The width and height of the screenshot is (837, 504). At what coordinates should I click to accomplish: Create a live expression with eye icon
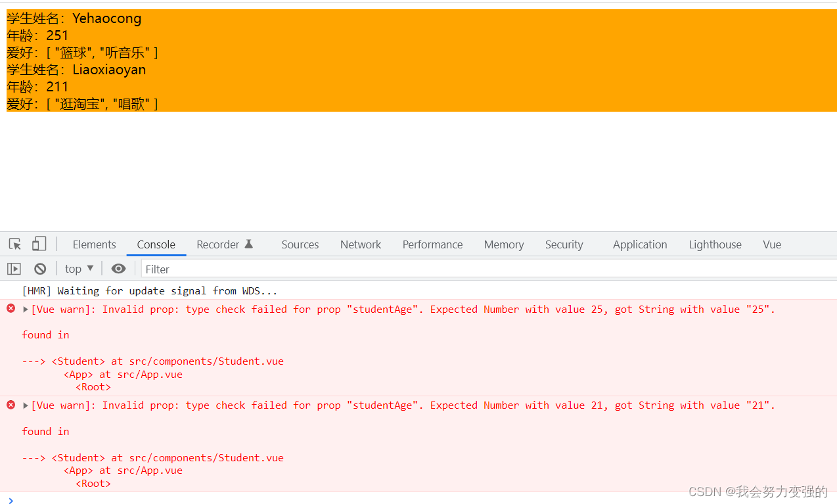tap(118, 269)
